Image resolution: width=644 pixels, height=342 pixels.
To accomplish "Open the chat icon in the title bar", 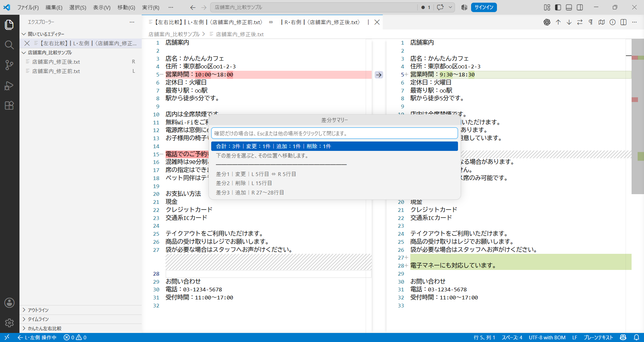I will (440, 7).
